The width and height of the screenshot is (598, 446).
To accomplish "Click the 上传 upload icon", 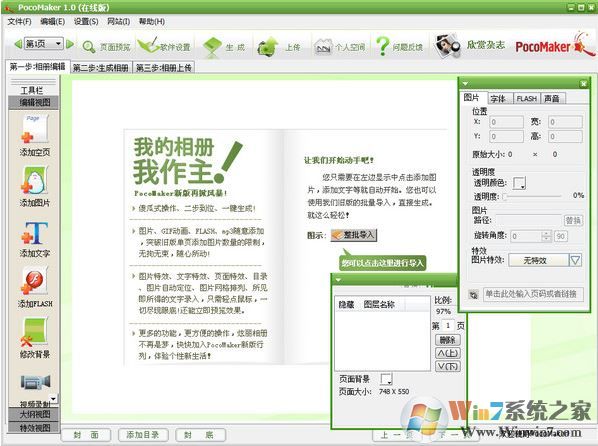I will pos(268,47).
